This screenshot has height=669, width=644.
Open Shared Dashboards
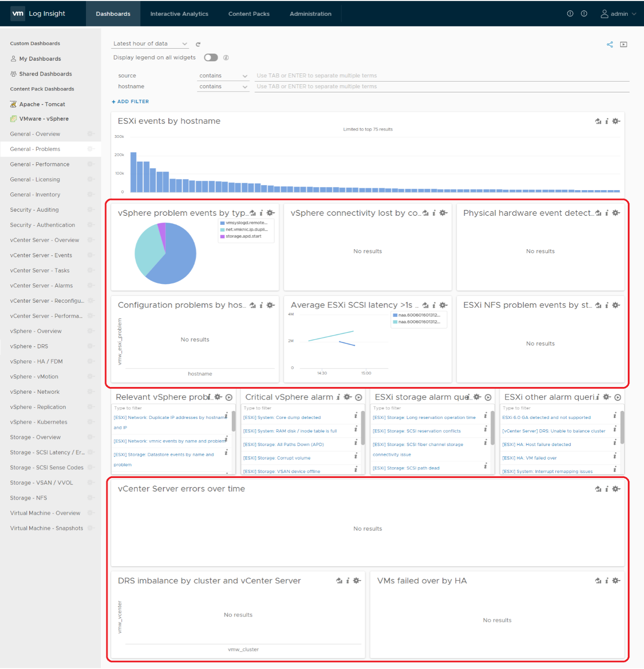45,74
